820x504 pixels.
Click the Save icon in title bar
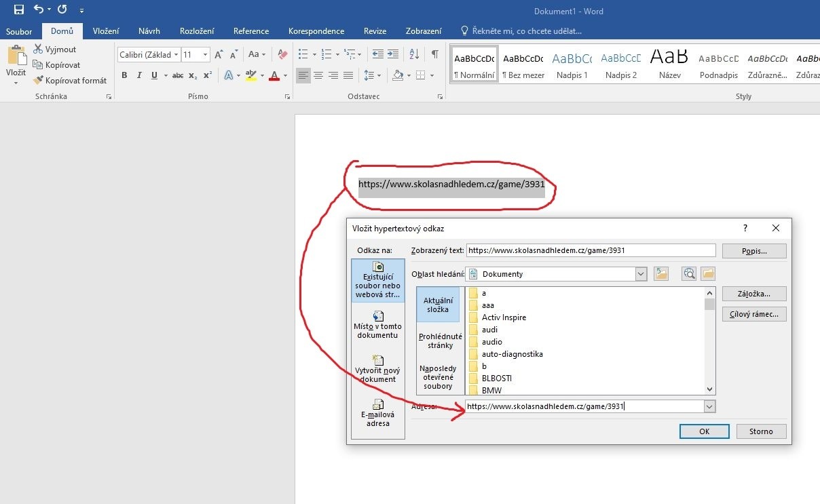pyautogui.click(x=18, y=10)
